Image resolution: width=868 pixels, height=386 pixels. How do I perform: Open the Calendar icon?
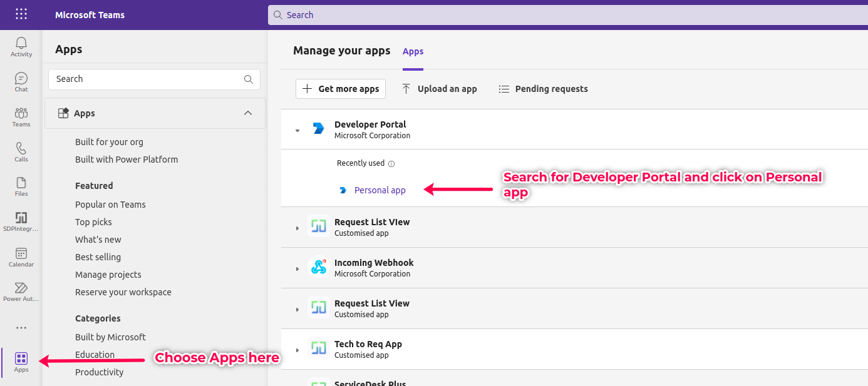click(x=21, y=257)
